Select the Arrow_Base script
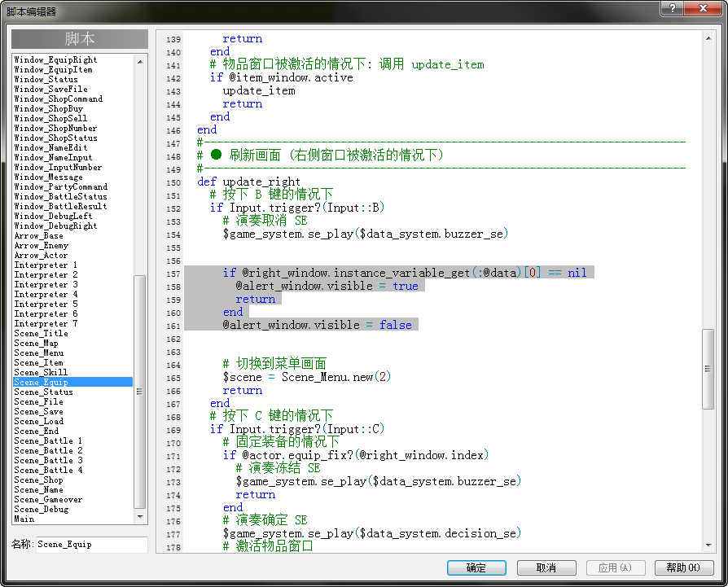 38,236
